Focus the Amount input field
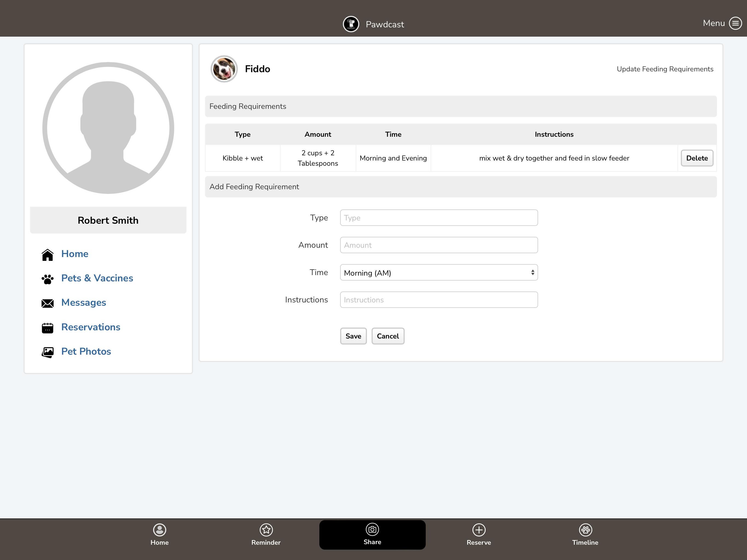Screen dimensions: 747x560 click(x=439, y=245)
